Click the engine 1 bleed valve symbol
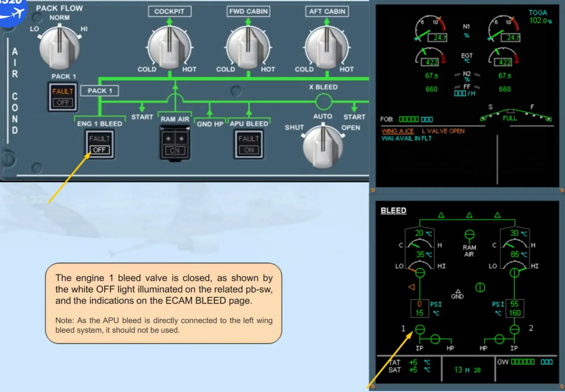This screenshot has width=565, height=392. [420, 329]
